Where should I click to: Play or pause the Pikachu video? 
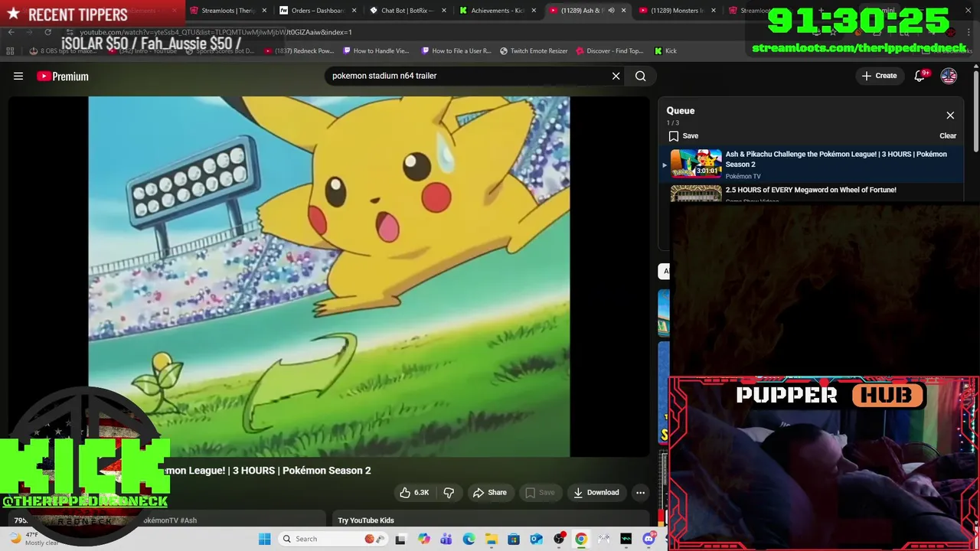tap(329, 276)
